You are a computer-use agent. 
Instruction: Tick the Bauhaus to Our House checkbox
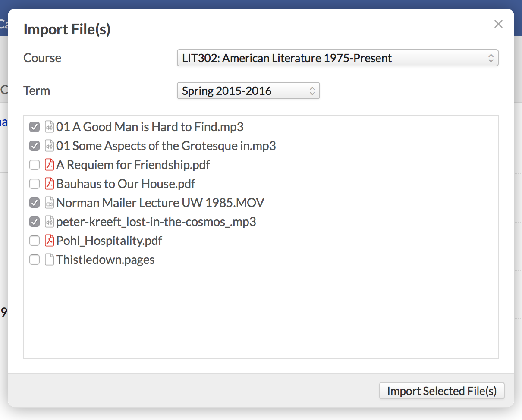click(35, 184)
